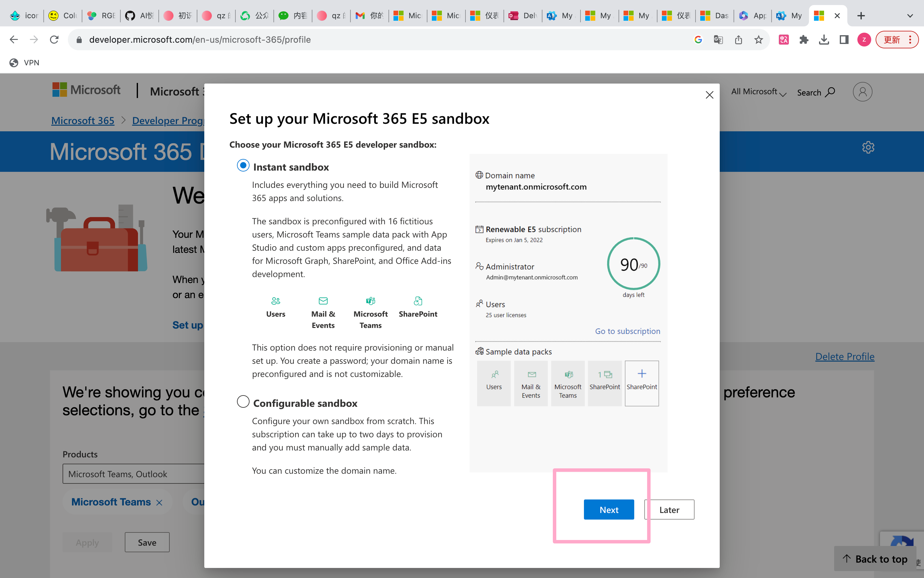Click the Mail & Events sample data pack tile

531,383
